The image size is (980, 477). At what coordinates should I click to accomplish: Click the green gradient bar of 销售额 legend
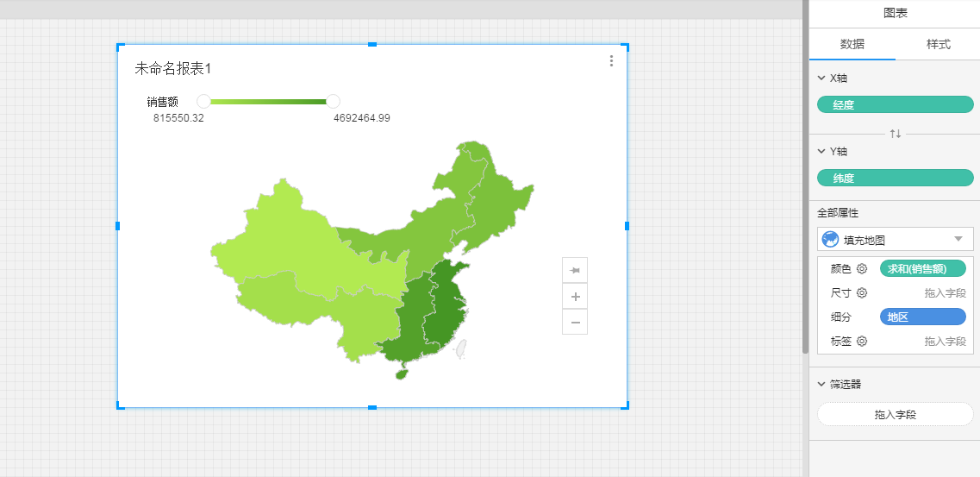tap(269, 101)
